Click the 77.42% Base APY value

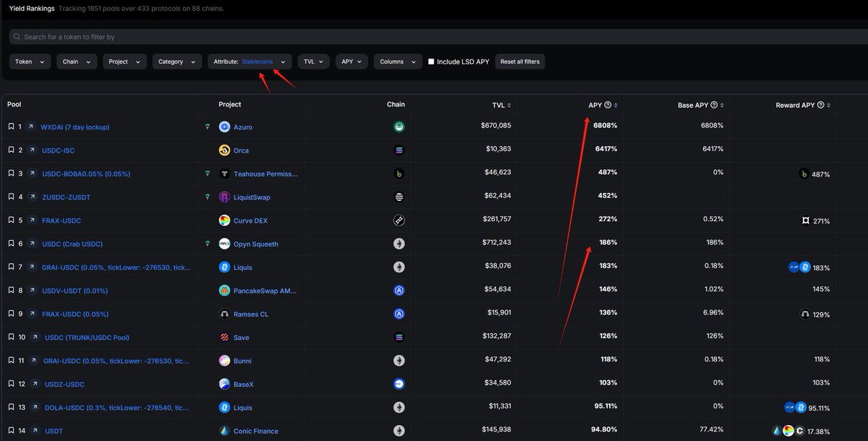click(710, 431)
